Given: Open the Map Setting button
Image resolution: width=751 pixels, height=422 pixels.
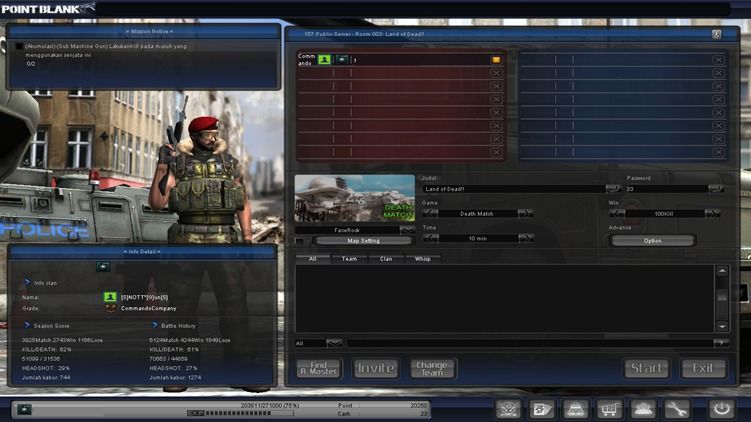Looking at the screenshot, I should click(364, 241).
